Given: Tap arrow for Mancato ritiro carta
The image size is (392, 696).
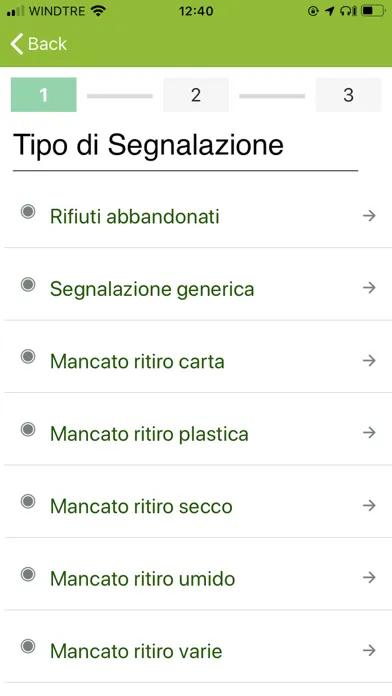Looking at the screenshot, I should (369, 360).
